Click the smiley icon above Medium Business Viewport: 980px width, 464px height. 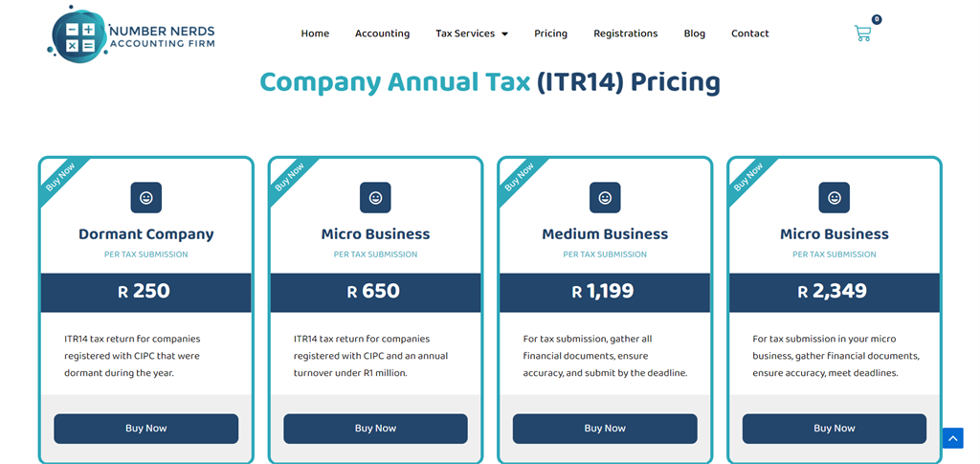pyautogui.click(x=605, y=197)
